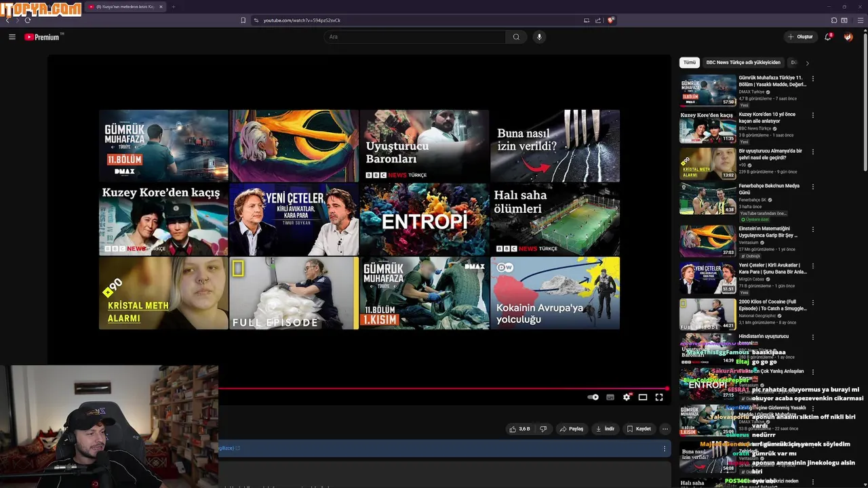This screenshot has width=868, height=488.
Task: Open options for Fenerbahçe Beko'nun Medya Günü
Action: 812,187
